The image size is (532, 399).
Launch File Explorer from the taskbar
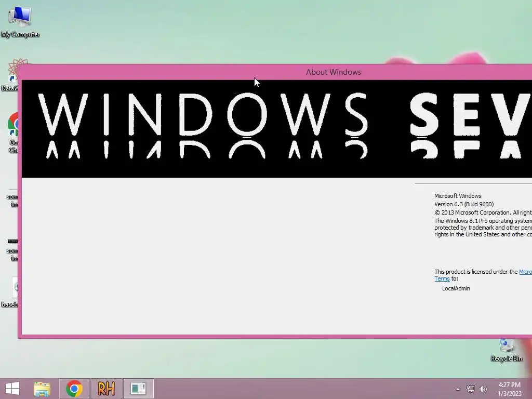click(42, 389)
